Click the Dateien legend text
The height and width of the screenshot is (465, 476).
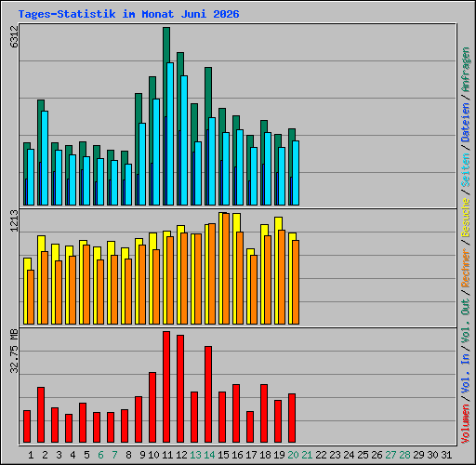(x=466, y=123)
